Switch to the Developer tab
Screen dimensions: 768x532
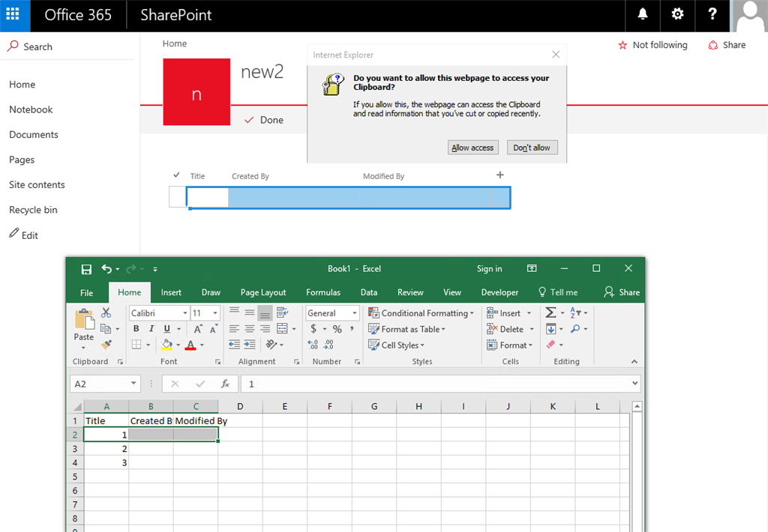[499, 292]
